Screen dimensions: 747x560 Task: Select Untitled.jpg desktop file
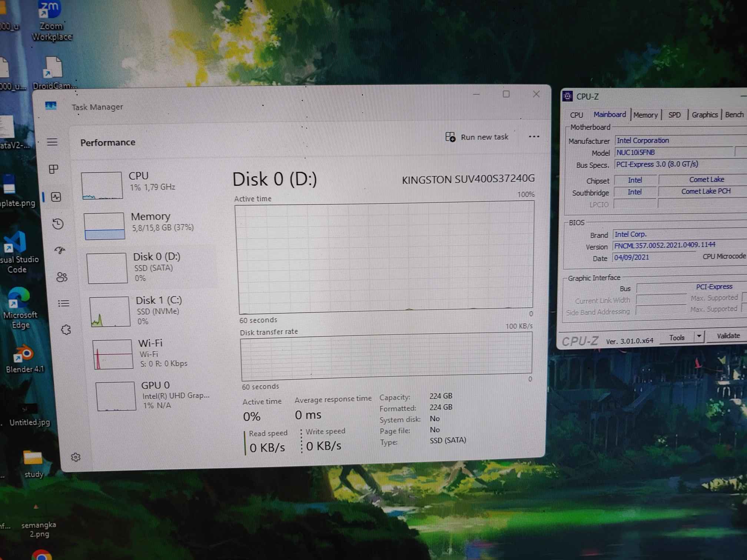(x=29, y=414)
